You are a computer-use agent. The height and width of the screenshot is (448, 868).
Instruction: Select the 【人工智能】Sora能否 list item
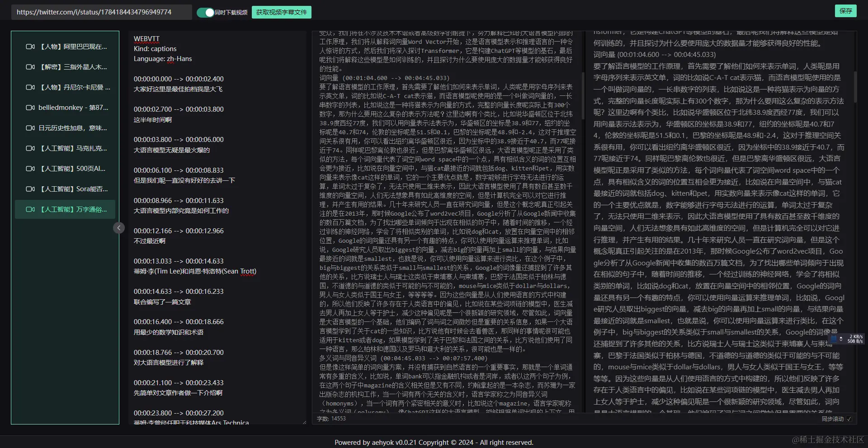point(65,189)
